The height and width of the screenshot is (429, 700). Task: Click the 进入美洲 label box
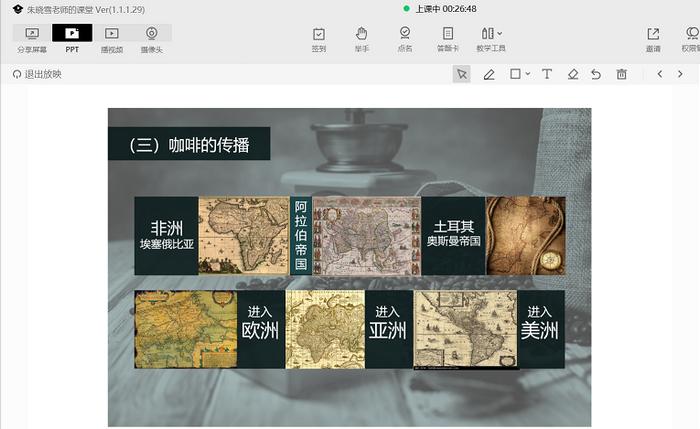click(x=541, y=329)
